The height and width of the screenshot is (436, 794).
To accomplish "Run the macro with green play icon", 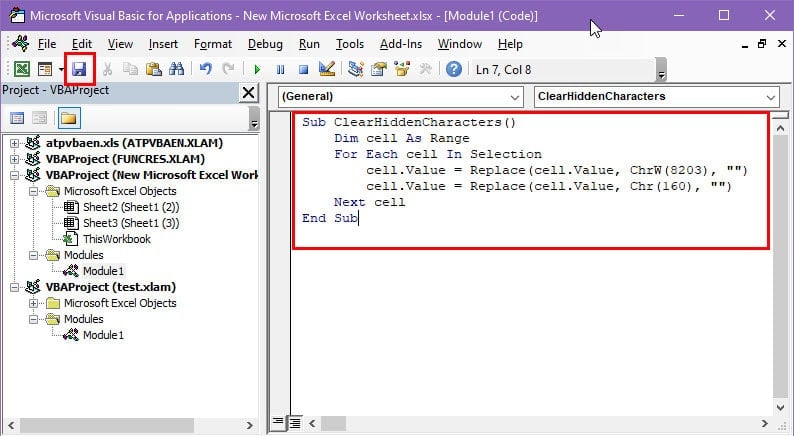I will (x=257, y=69).
